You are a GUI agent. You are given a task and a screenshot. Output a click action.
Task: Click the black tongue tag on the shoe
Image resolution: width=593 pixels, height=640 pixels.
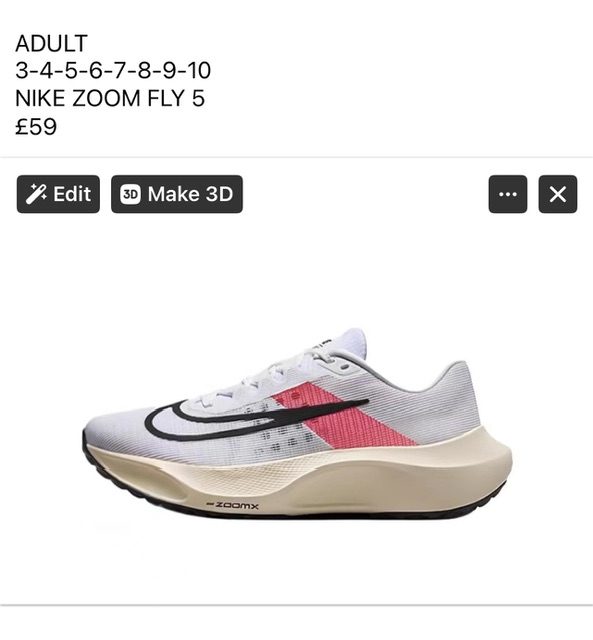click(326, 341)
